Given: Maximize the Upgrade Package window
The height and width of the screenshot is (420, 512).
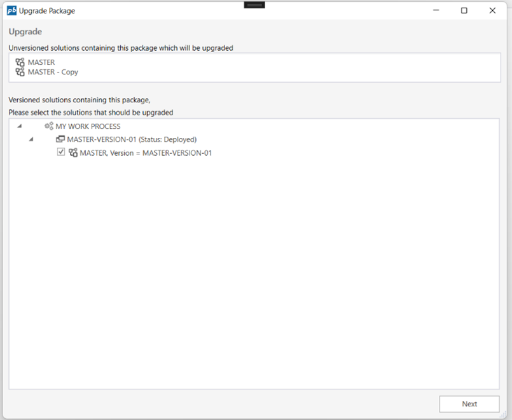Looking at the screenshot, I should tap(464, 10).
